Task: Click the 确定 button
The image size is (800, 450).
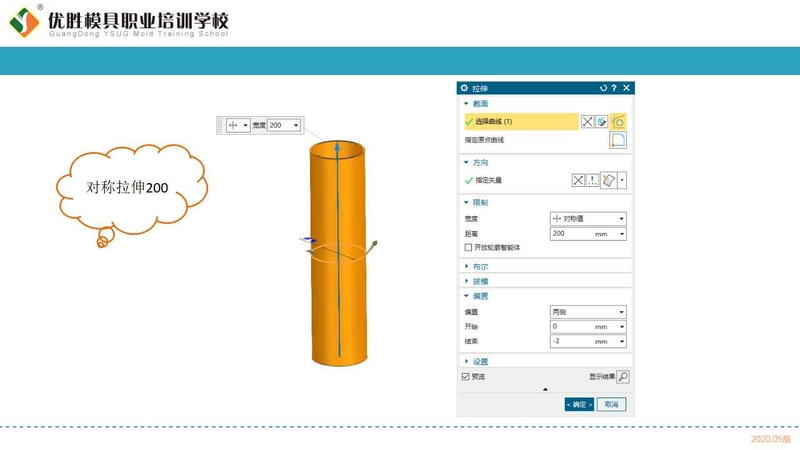Action: click(579, 405)
